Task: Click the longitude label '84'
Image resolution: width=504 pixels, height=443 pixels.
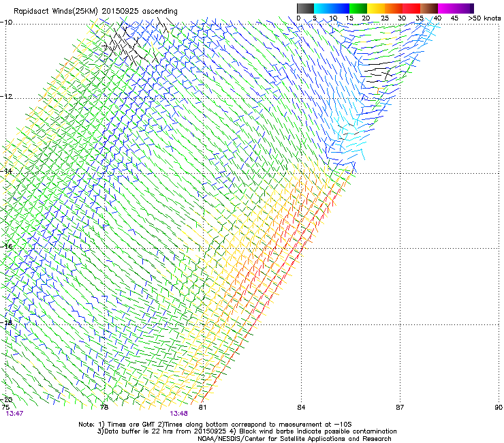Action: pos(301,408)
